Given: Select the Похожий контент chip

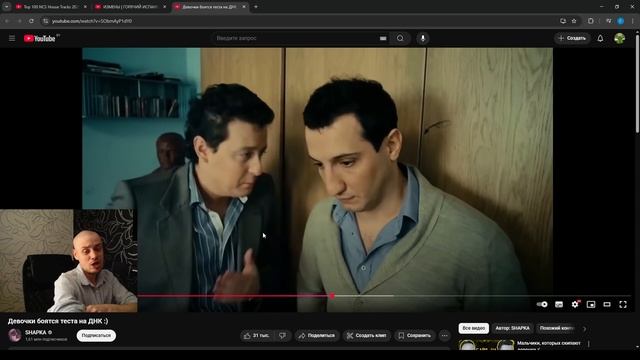Looking at the screenshot, I should (x=557, y=328).
